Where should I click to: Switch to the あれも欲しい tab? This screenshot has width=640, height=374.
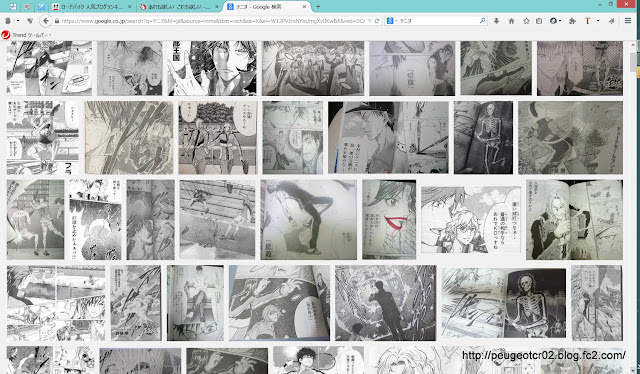179,7
